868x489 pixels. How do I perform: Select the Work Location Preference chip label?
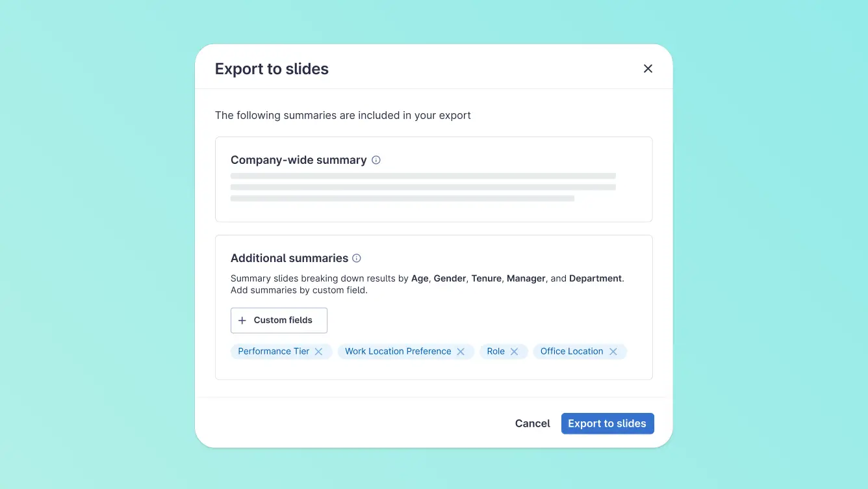(x=398, y=351)
